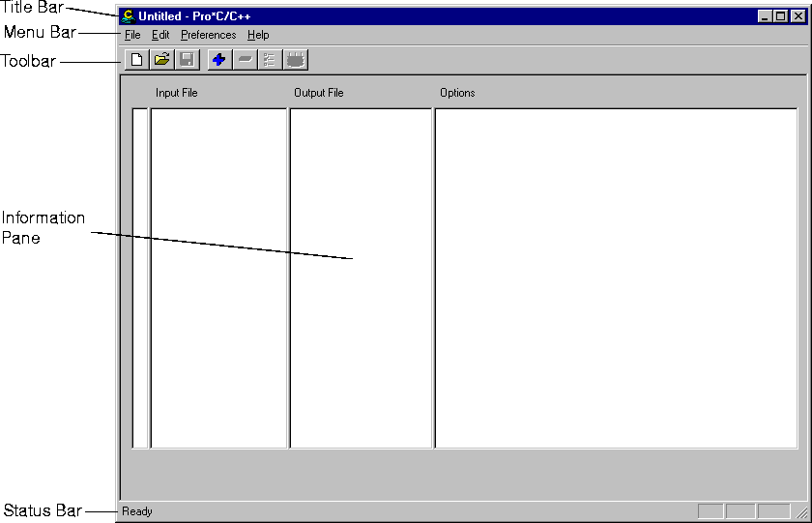Image resolution: width=812 pixels, height=523 pixels.
Task: Close the Pro*C/C++ window
Action: (x=798, y=16)
